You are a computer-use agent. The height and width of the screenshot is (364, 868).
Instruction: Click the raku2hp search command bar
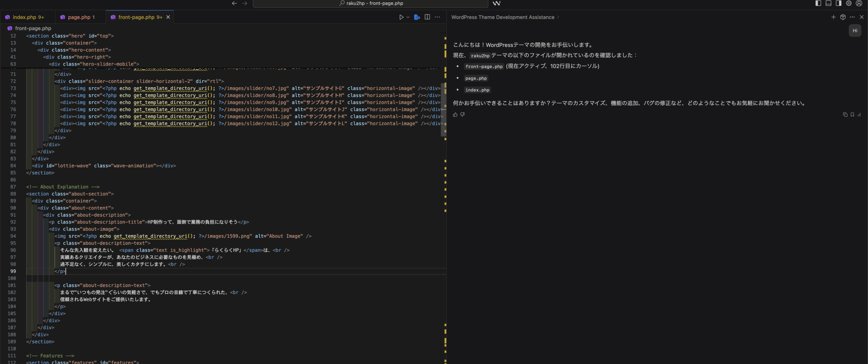point(370,3)
